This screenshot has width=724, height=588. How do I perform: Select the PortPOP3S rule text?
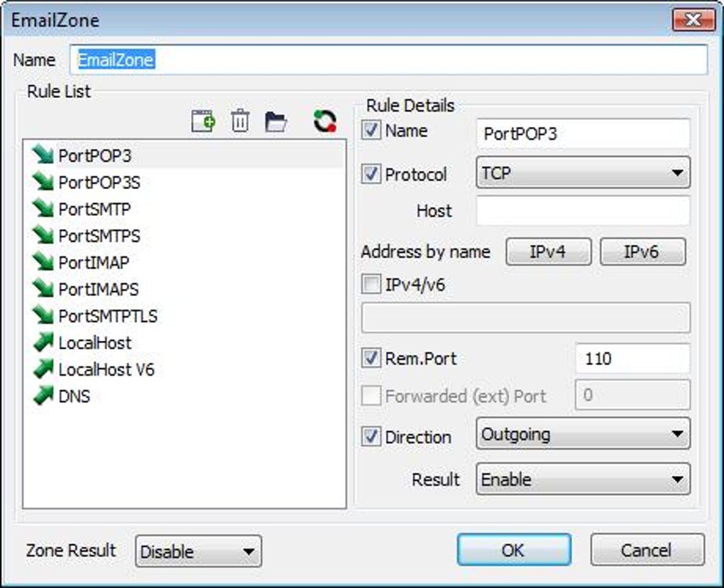click(x=99, y=183)
